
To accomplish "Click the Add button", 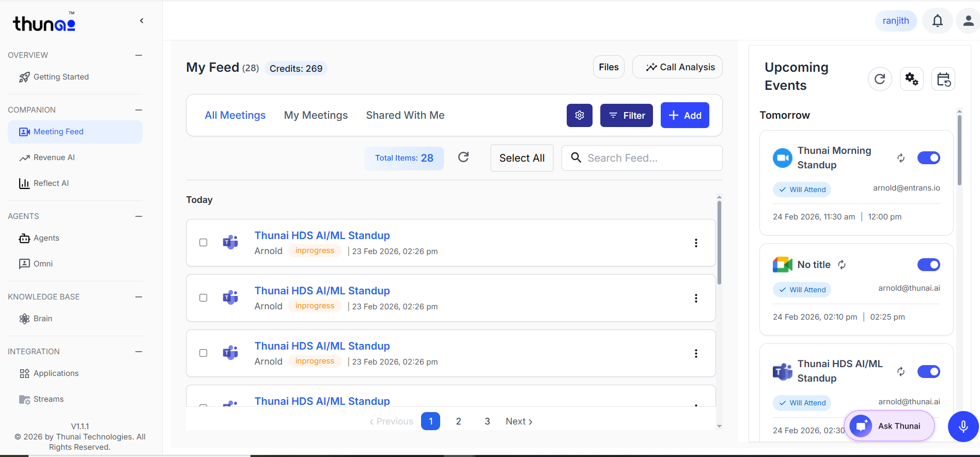I will [685, 115].
